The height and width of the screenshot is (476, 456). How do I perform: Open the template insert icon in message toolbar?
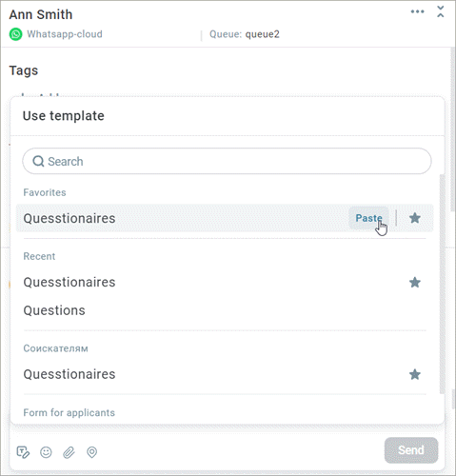tap(23, 452)
